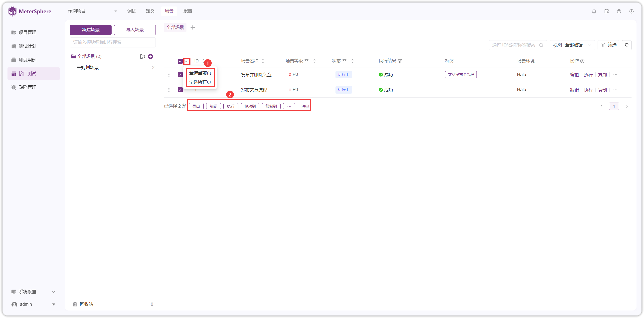Open the 示例项目 project dropdown
The width and height of the screenshot is (644, 318).
pos(93,11)
